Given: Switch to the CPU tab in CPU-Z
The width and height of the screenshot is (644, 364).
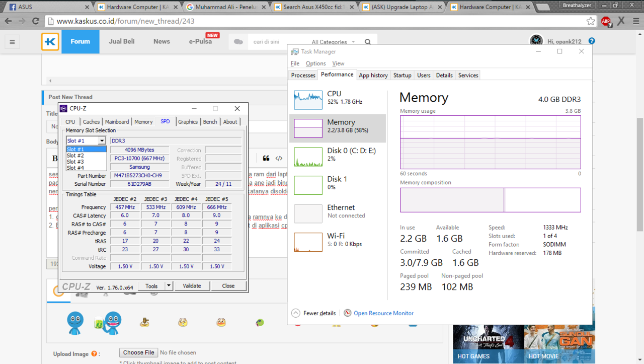Looking at the screenshot, I should click(70, 122).
